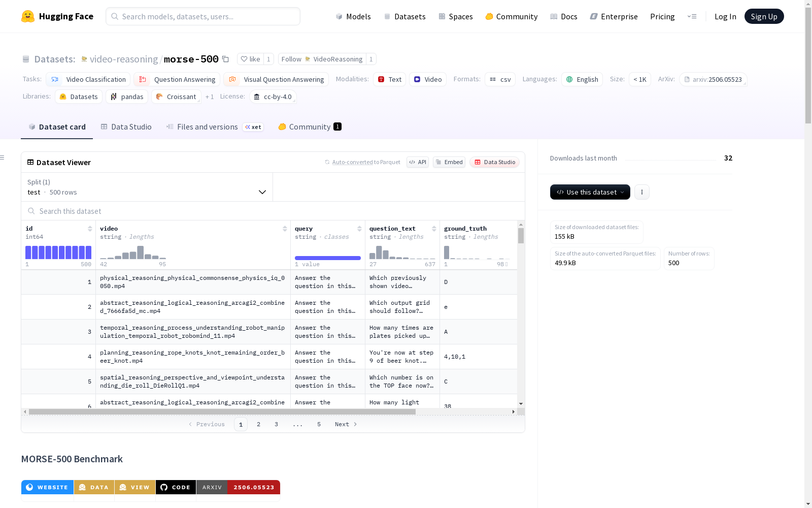Select the Datasets library tag
The height and width of the screenshot is (508, 812).
(x=79, y=97)
